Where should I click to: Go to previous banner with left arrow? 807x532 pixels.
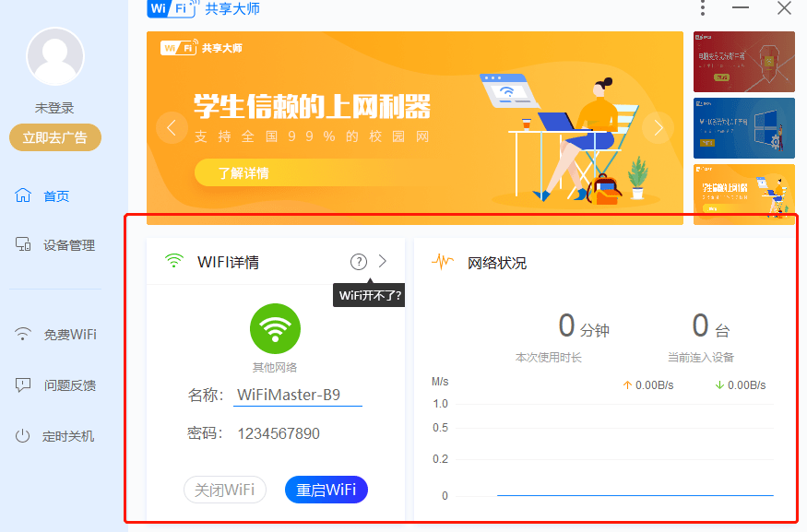[172, 127]
